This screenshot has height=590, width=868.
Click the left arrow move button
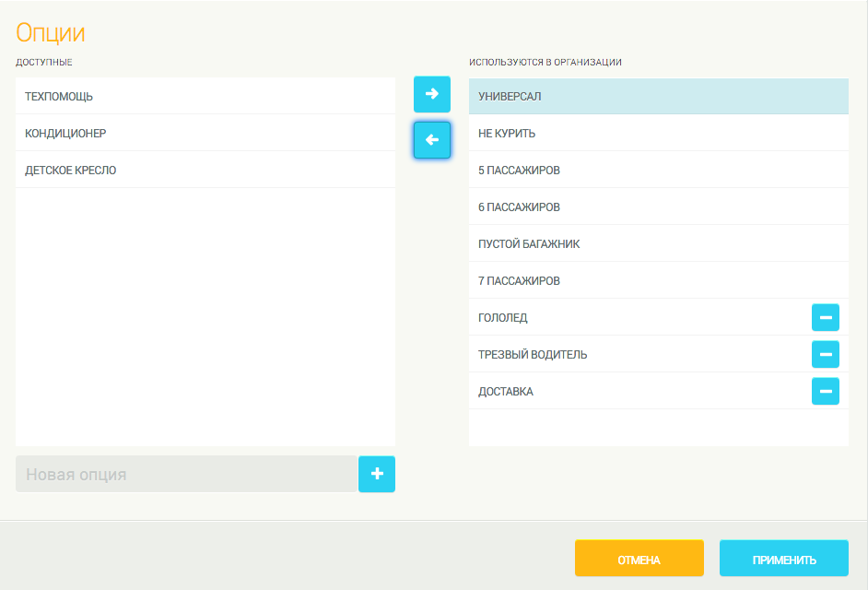[431, 140]
